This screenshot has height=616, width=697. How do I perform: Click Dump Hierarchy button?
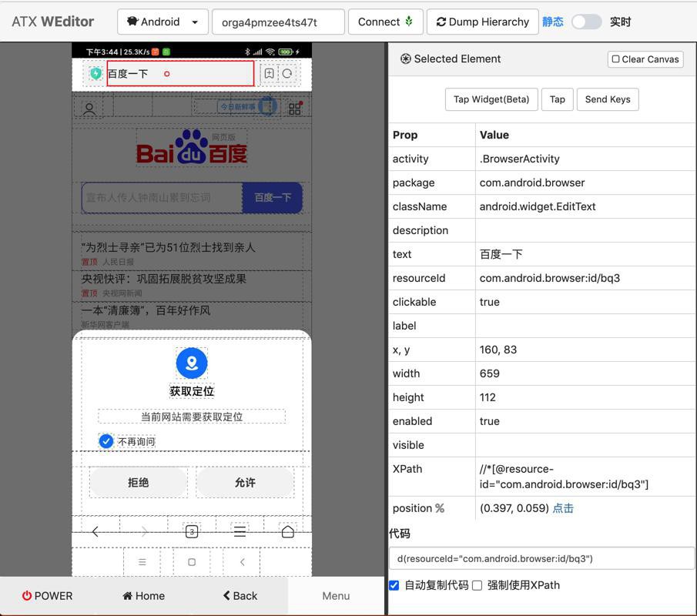click(483, 22)
